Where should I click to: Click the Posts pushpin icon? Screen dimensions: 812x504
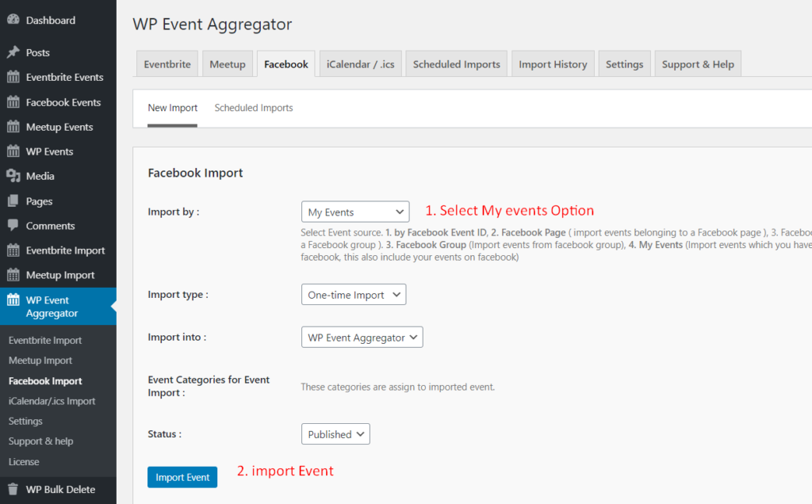13,52
